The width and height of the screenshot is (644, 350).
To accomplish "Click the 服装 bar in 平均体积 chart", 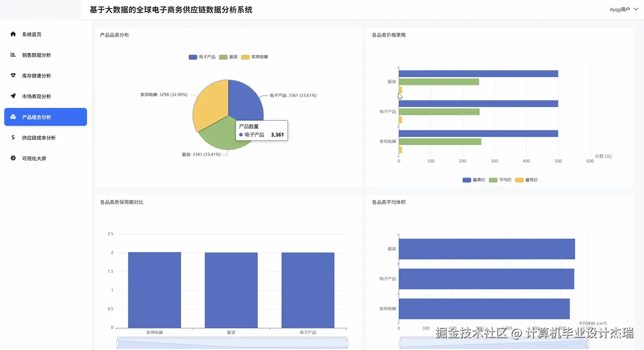I will pyautogui.click(x=487, y=249).
